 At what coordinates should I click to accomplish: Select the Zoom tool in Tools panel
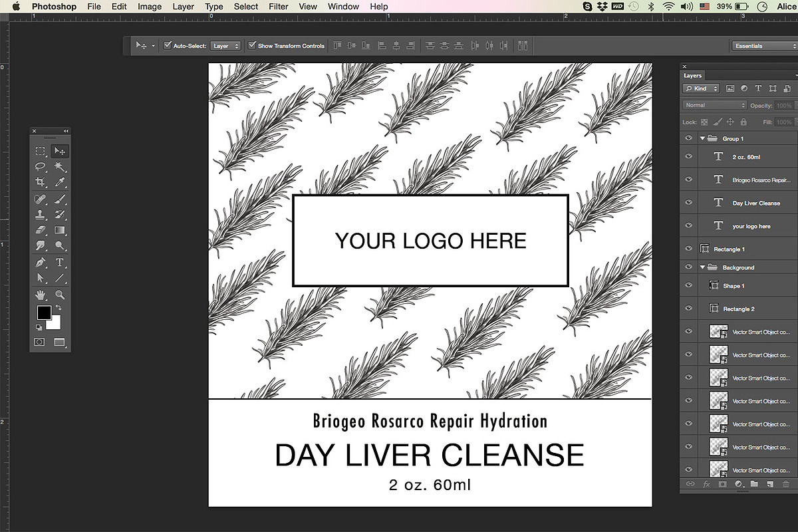point(60,295)
